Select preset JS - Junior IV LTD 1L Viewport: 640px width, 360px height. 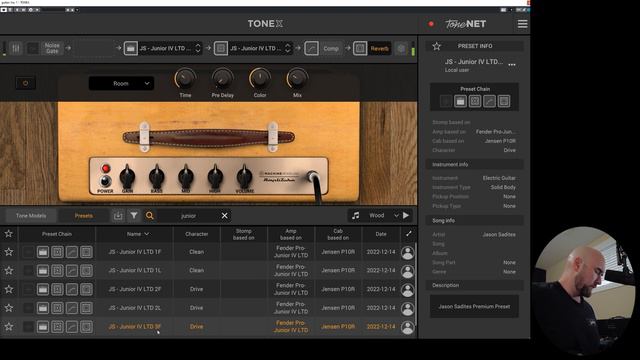pyautogui.click(x=135, y=270)
